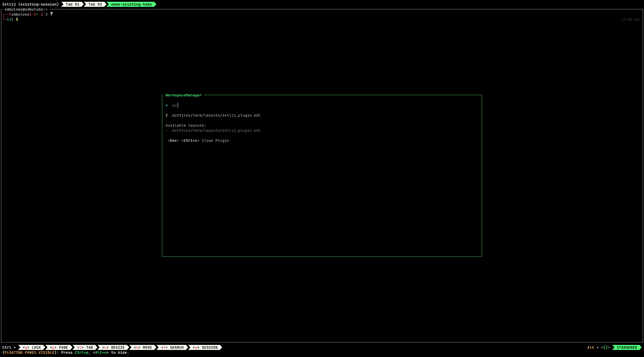Click the MOVE mode keybinding
This screenshot has height=357, width=644.
pos(143,347)
